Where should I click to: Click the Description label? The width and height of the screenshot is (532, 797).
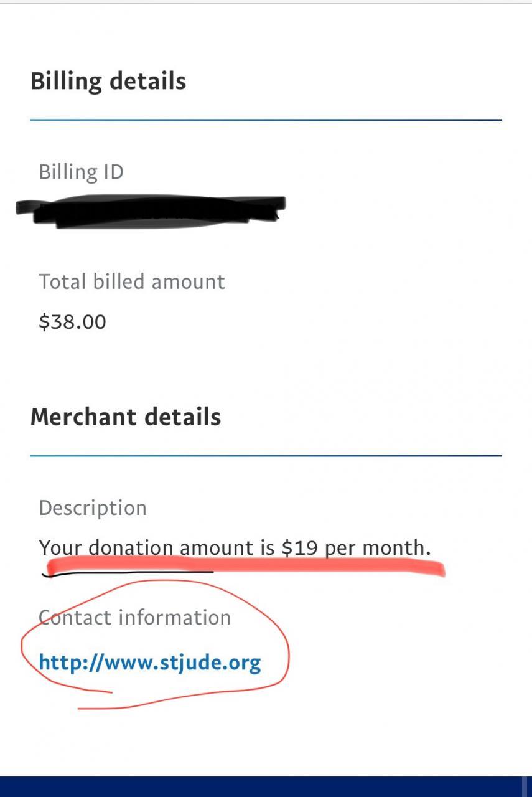93,508
